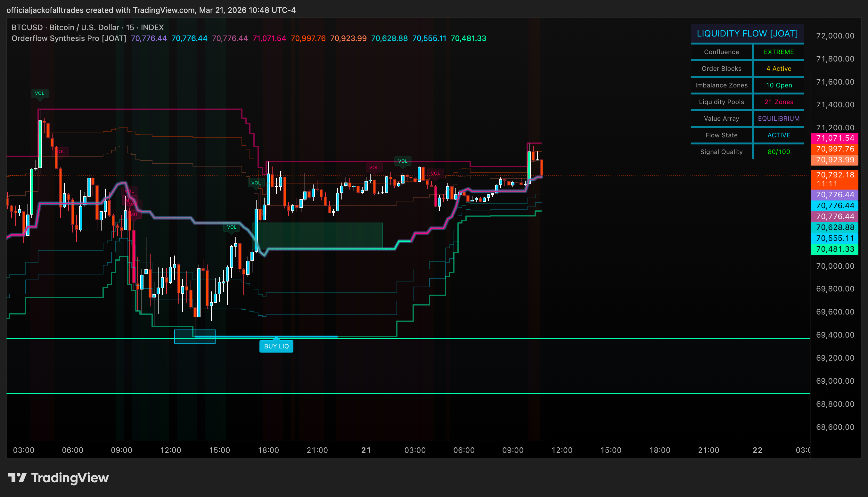
Task: Click the 70,000.00 price axis label
Action: [x=835, y=266]
